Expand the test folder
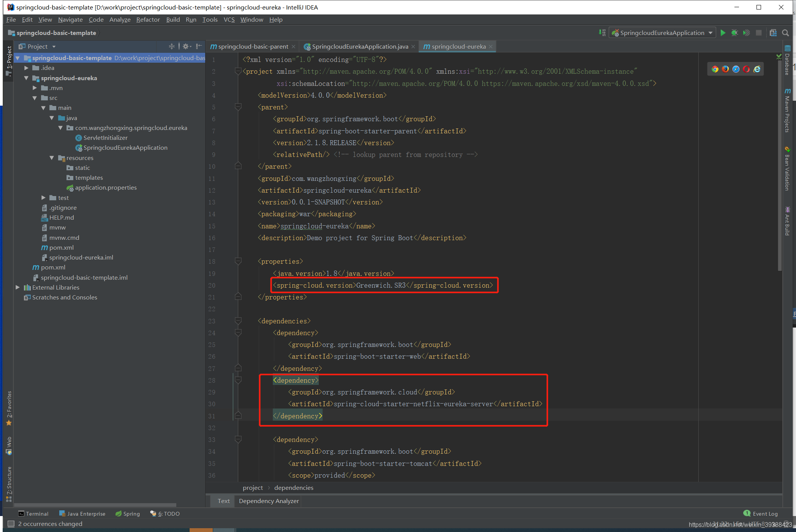The height and width of the screenshot is (532, 796). (43, 198)
